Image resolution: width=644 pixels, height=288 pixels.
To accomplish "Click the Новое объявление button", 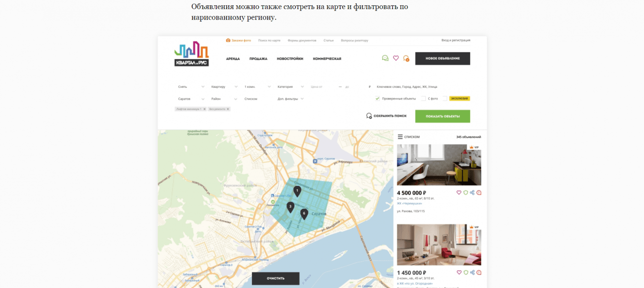I will point(443,59).
